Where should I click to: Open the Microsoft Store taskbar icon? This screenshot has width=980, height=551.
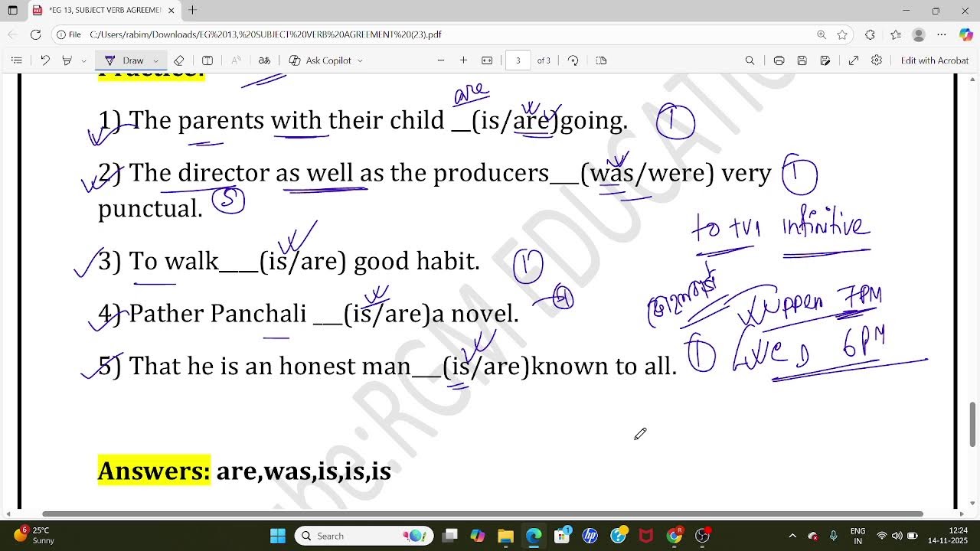pyautogui.click(x=562, y=536)
